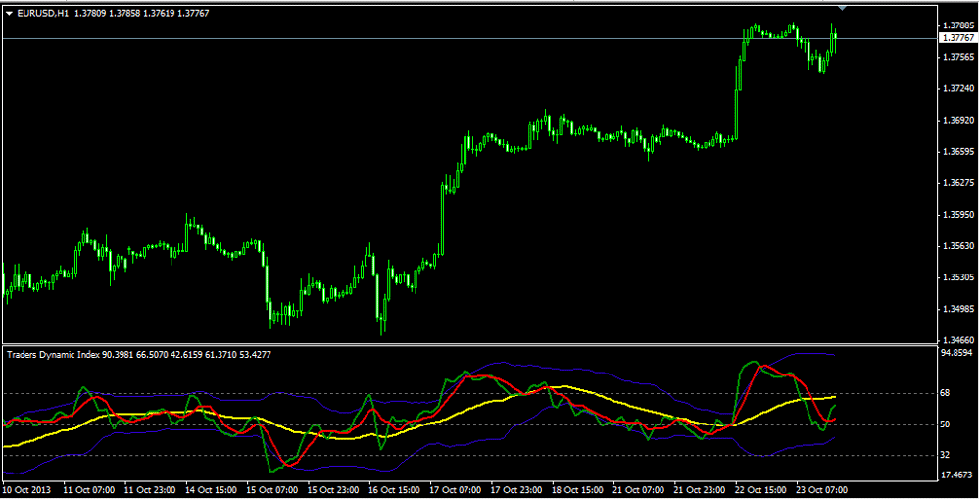Click the 68 level label on indicator scale
This screenshot has height=499, width=980.
tap(947, 393)
